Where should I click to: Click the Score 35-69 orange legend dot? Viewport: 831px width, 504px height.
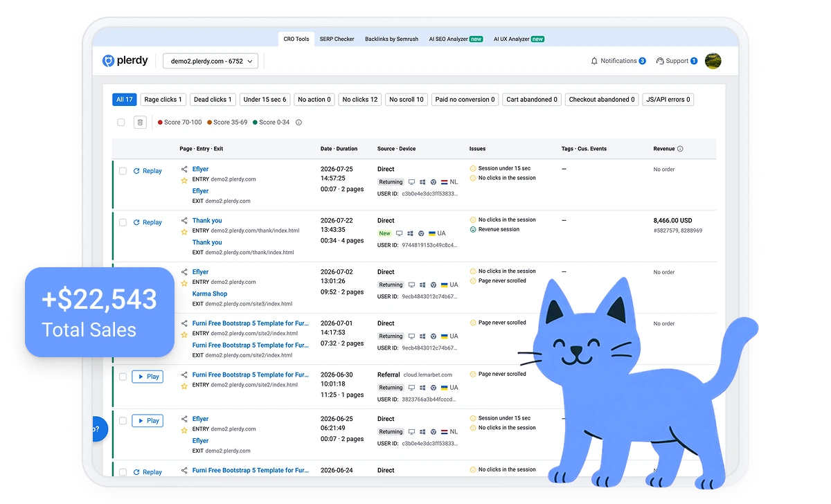[209, 122]
